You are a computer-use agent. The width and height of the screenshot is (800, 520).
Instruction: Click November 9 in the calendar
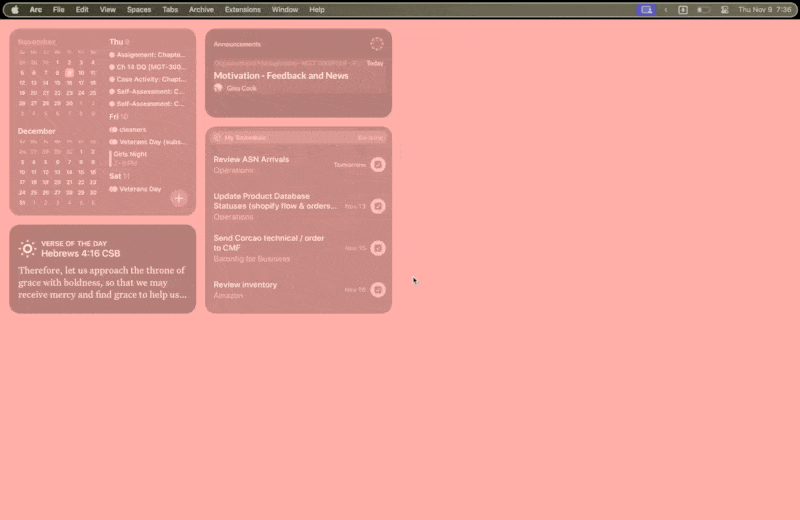click(69, 72)
